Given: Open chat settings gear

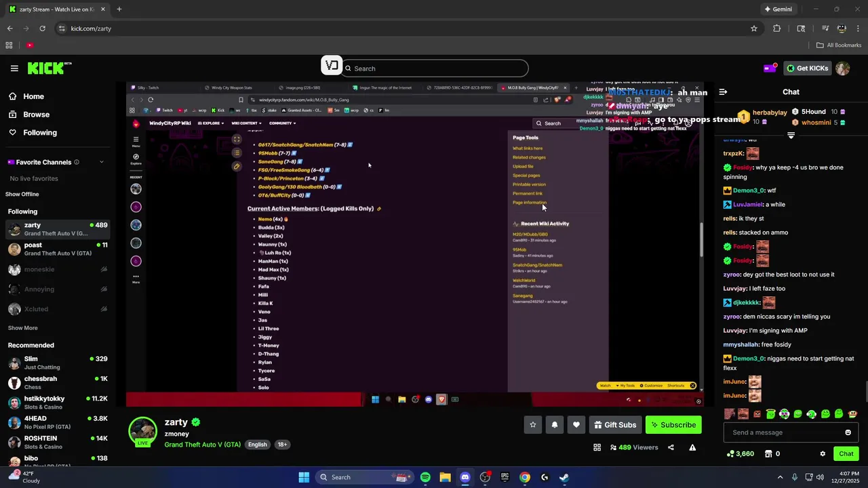Looking at the screenshot, I should pyautogui.click(x=823, y=454).
